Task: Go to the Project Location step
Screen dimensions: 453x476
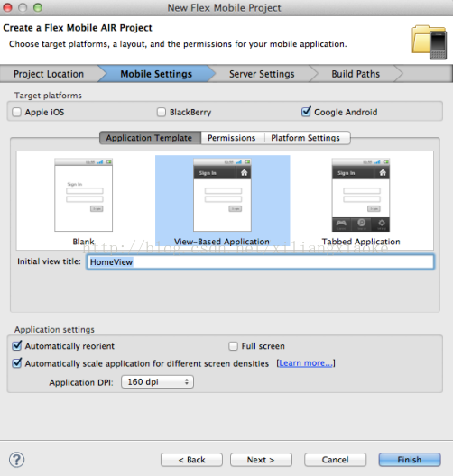Action: [49, 74]
